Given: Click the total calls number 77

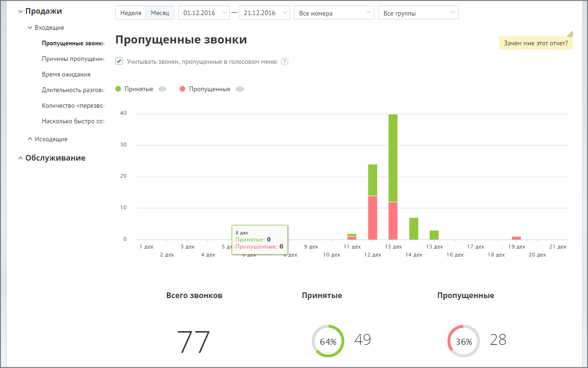Looking at the screenshot, I should tap(193, 342).
